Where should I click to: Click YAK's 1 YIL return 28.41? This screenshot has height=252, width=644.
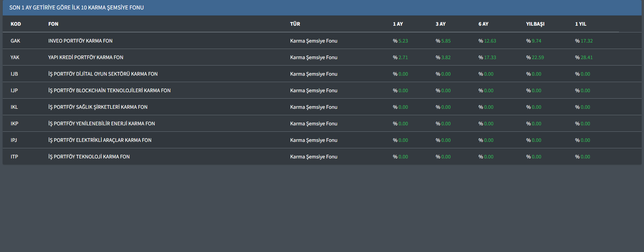[586, 57]
